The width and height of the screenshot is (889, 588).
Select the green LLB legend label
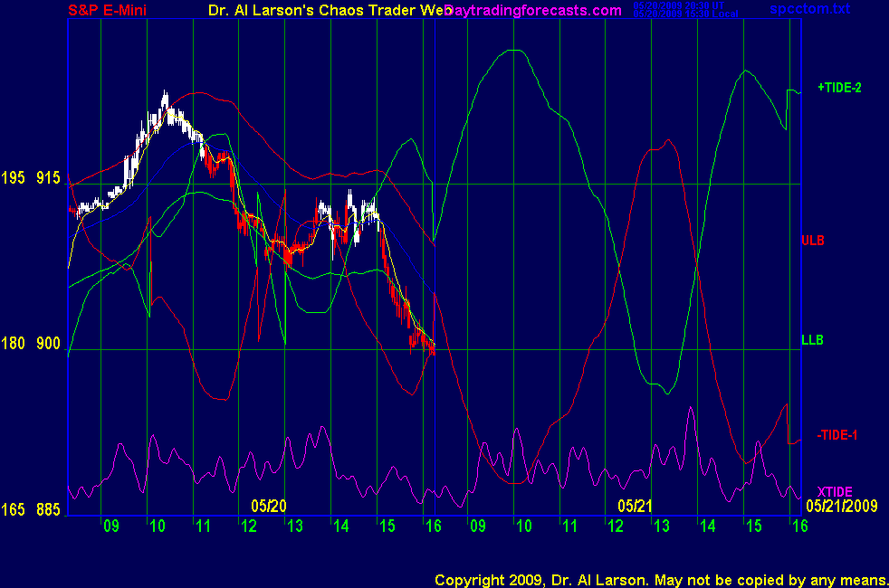(812, 340)
